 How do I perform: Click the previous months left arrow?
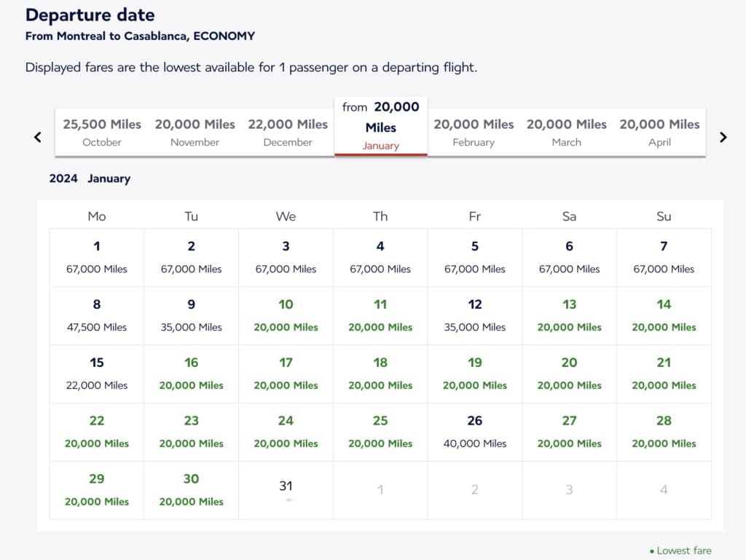pyautogui.click(x=38, y=137)
